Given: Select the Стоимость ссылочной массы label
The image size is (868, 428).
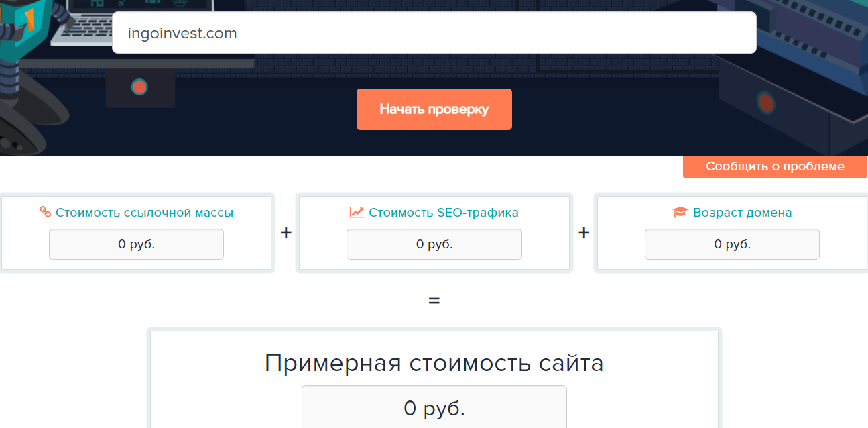Looking at the screenshot, I should pos(144,213).
